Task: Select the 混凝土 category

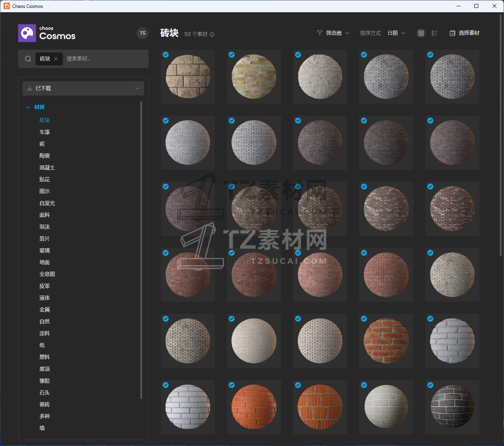Action: click(47, 168)
